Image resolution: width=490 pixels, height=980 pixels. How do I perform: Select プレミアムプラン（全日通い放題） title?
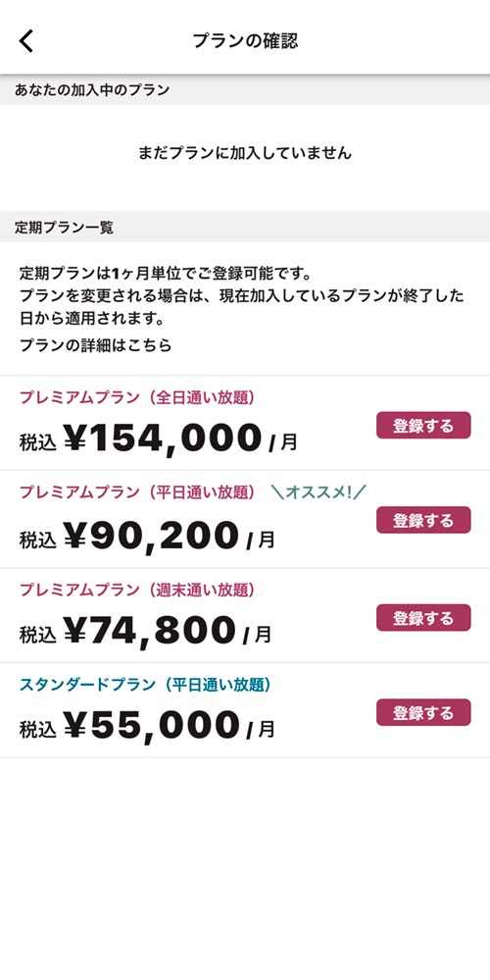[x=137, y=397]
